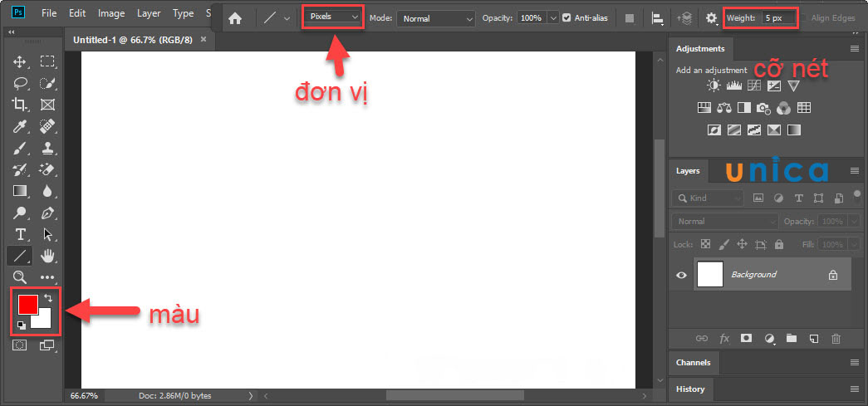Open the Type menu
868x406 pixels.
(183, 13)
